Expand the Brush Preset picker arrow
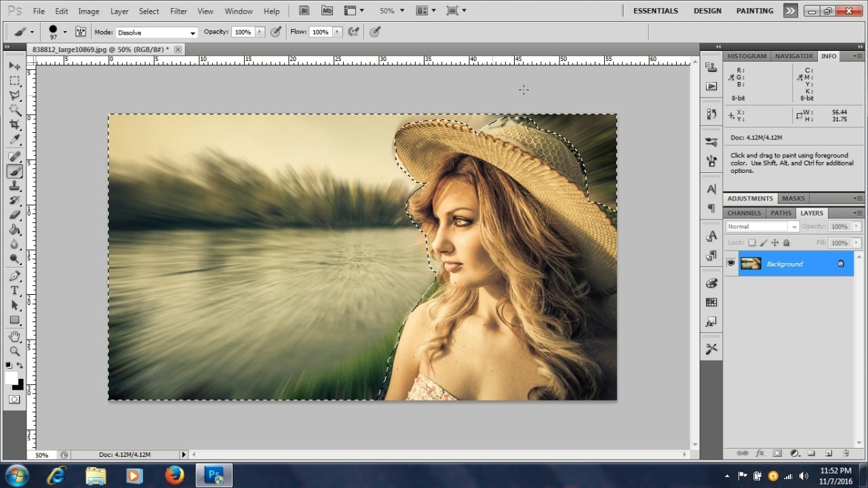 coord(65,32)
